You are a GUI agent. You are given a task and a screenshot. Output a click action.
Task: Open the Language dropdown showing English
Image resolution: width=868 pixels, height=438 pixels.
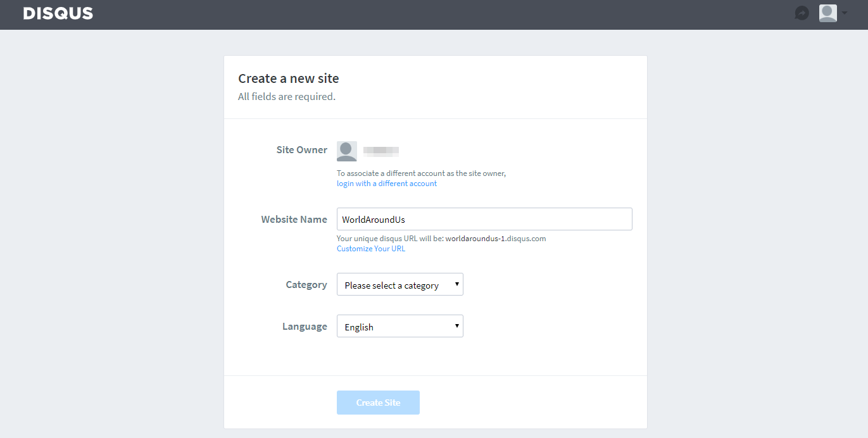point(400,326)
